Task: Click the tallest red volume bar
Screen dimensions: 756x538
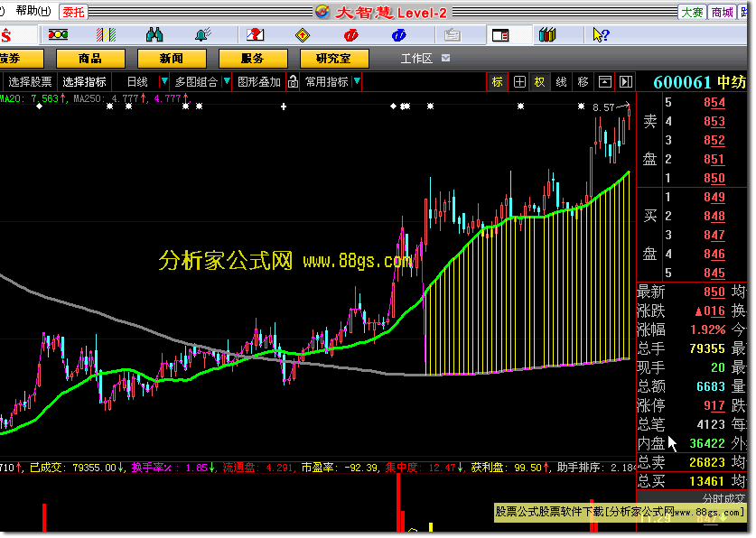Action: click(398, 503)
